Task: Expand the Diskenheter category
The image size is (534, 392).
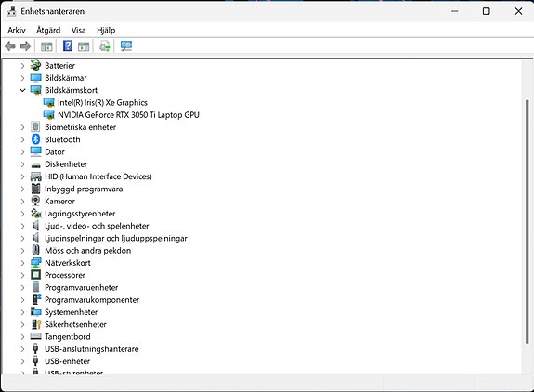Action: pos(22,164)
